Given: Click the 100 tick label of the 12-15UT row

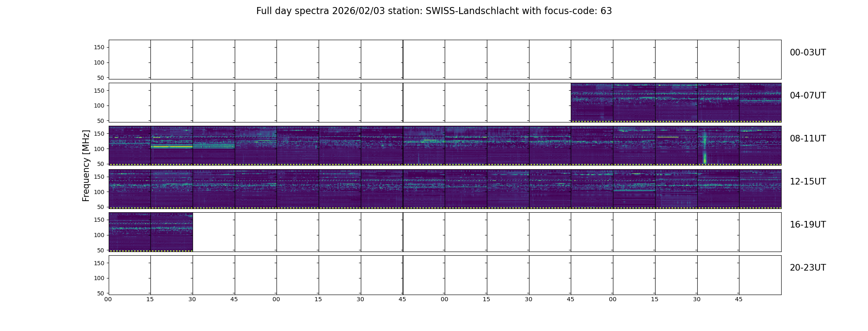Looking at the screenshot, I should (99, 192).
